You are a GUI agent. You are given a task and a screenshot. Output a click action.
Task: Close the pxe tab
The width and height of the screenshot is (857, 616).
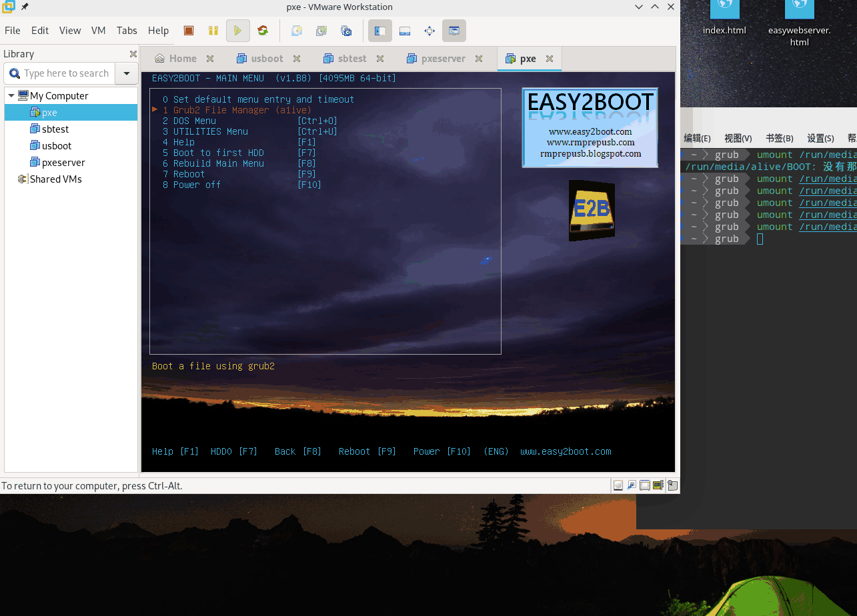(550, 59)
